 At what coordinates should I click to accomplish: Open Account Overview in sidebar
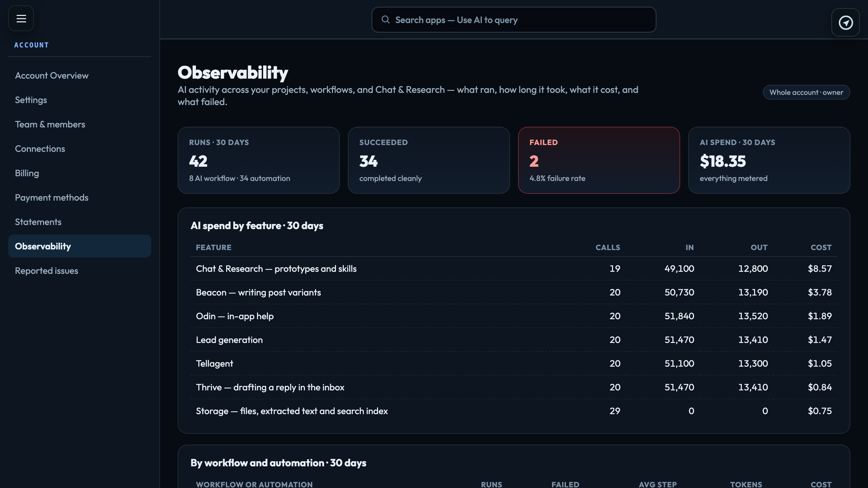click(80, 75)
